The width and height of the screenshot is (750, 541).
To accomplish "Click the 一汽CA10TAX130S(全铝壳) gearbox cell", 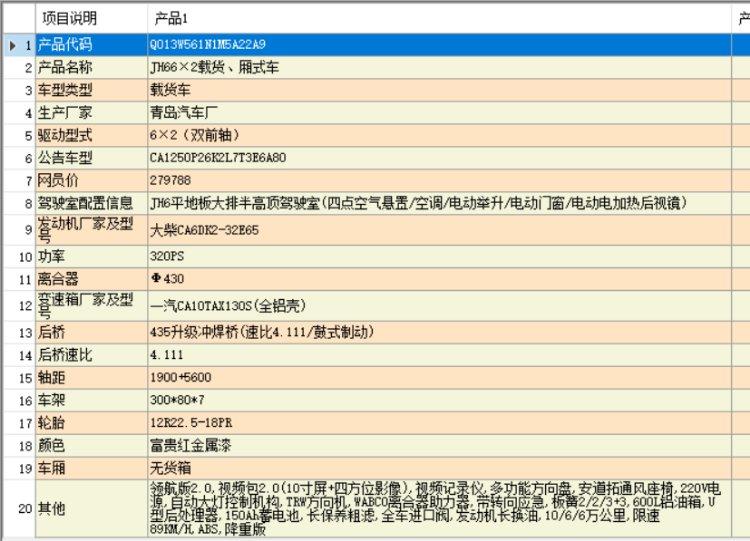I will coord(439,306).
